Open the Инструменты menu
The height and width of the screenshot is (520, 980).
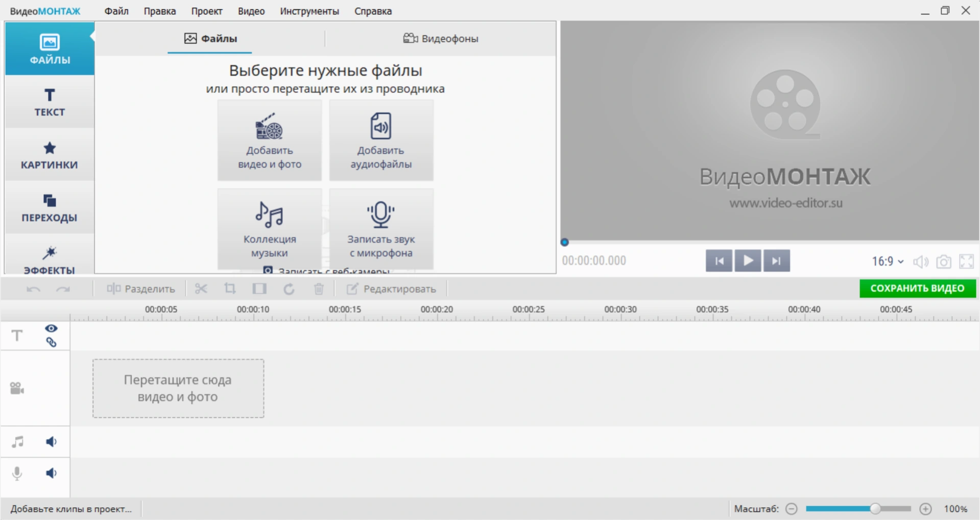pos(309,11)
